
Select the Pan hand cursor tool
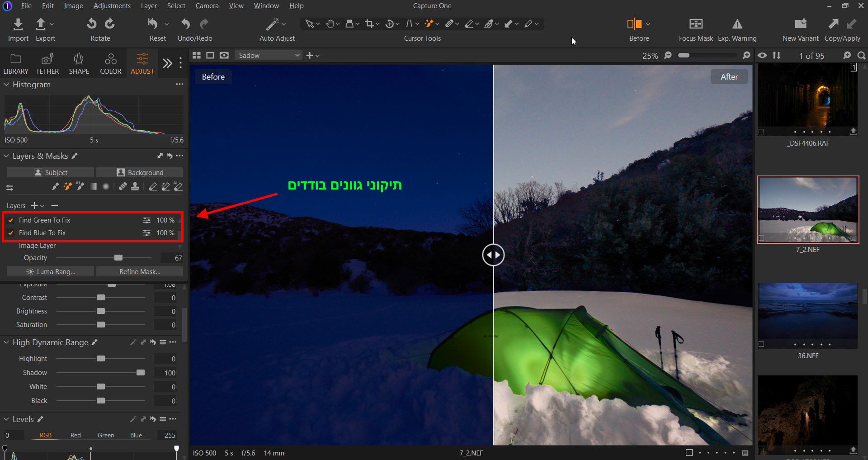(330, 24)
